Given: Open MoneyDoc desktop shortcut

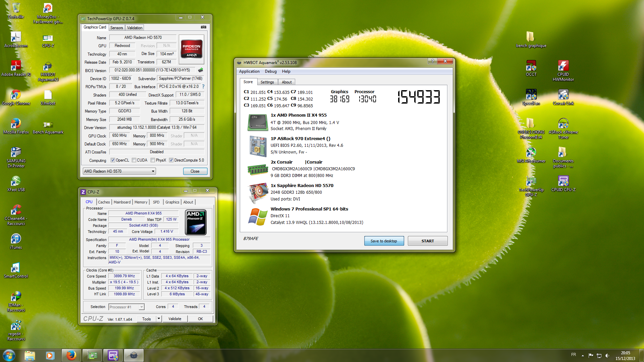Looking at the screenshot, I should pyautogui.click(x=48, y=13).
